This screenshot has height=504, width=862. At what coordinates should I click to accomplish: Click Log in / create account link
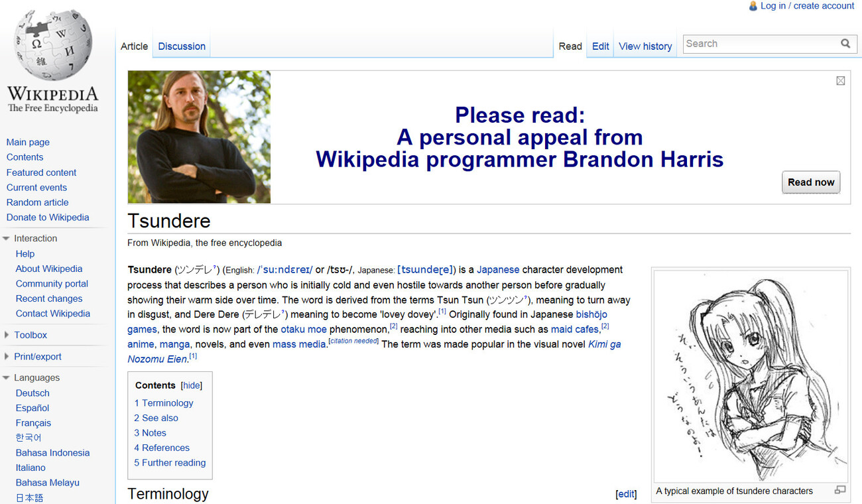pos(807,6)
